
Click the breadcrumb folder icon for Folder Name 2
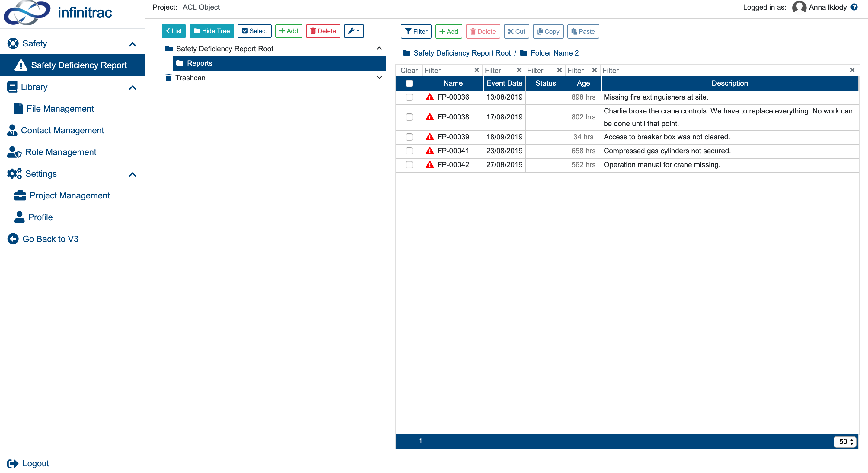[524, 53]
